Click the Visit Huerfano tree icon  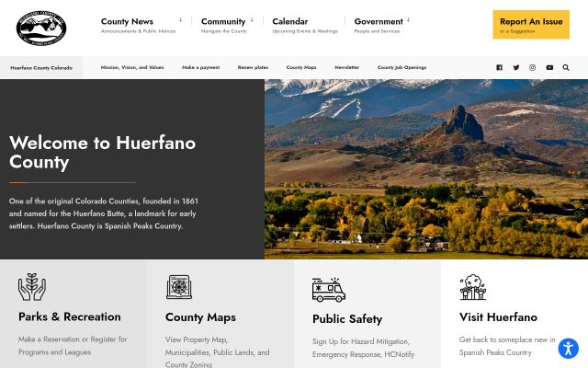coord(473,287)
